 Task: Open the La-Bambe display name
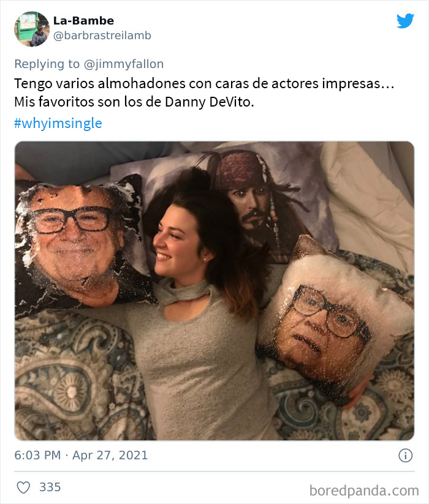click(83, 21)
